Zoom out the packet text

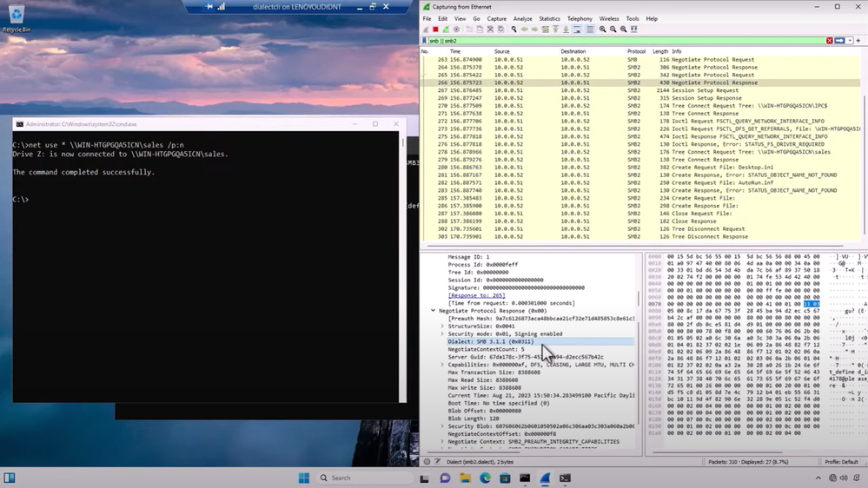tap(613, 30)
